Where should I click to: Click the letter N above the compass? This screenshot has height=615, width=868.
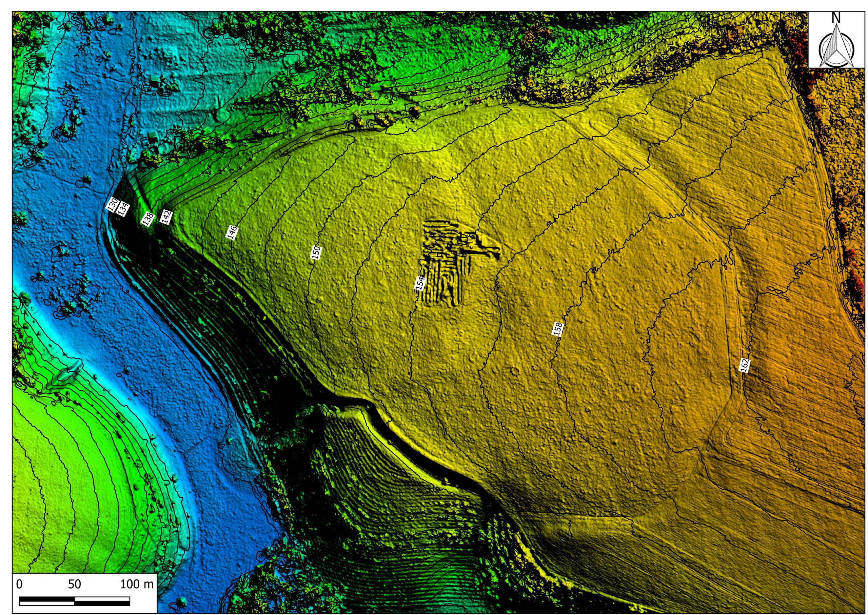click(836, 18)
